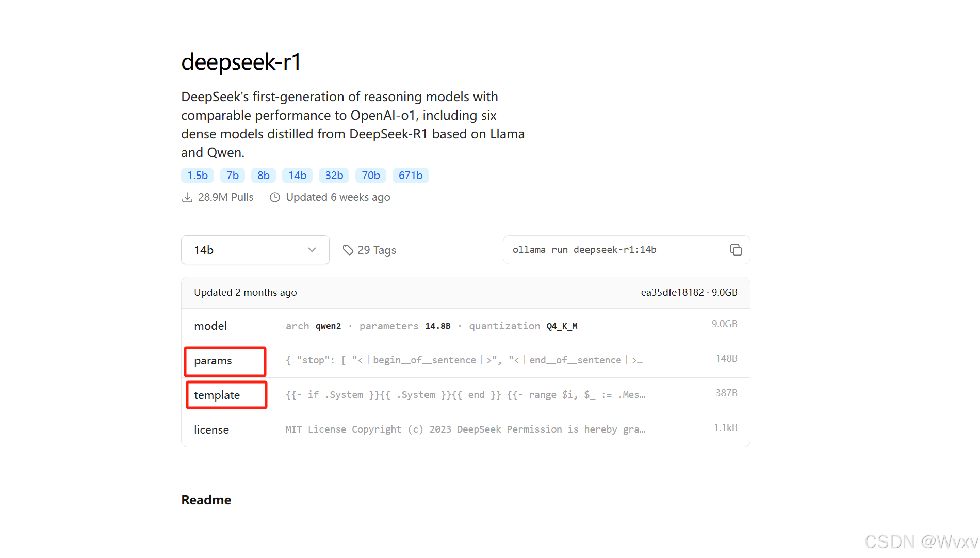Select the 70b model tag
980x558 pixels.
(371, 176)
